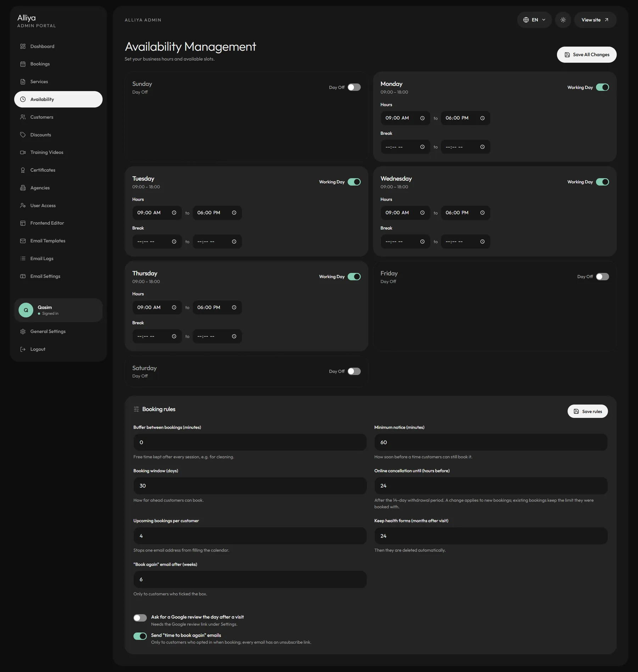This screenshot has width=638, height=672.
Task: Click the Bookings calendar icon
Action: [x=23, y=64]
